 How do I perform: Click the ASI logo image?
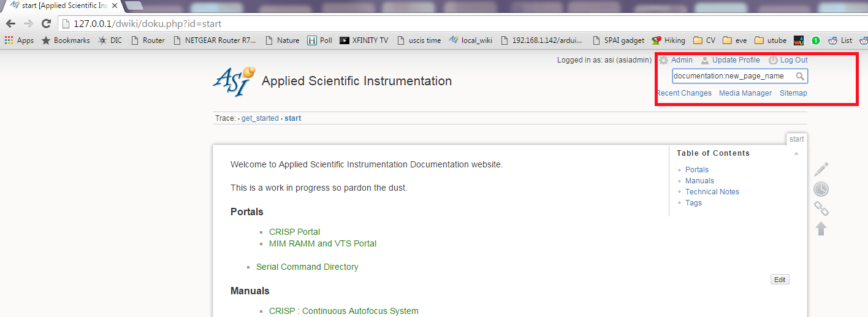(x=234, y=82)
